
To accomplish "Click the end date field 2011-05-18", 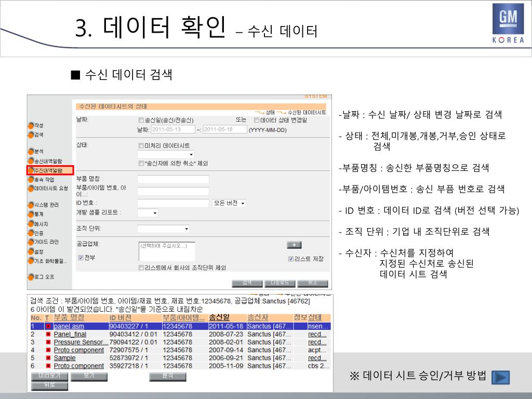I will click(224, 129).
